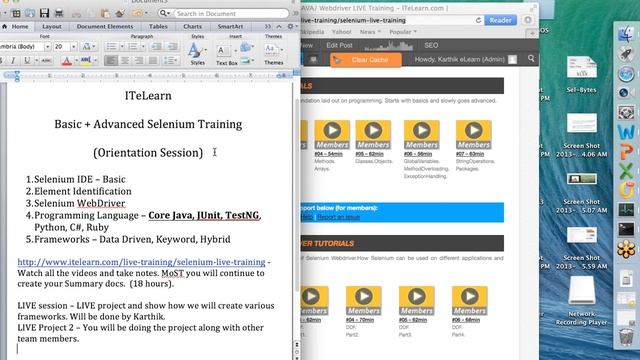Viewport: 640px width, 360px height.
Task: Select Justify Text alignment
Action: pyautogui.click(x=153, y=60)
